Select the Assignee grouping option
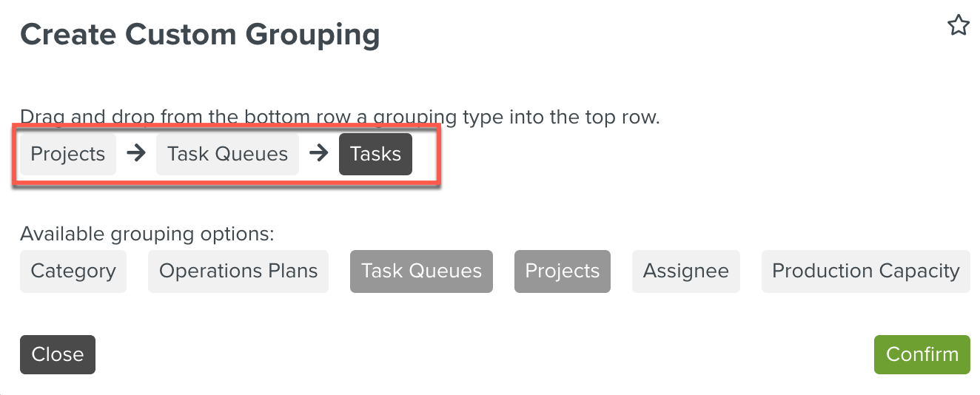Viewport: 980px width, 395px height. (x=685, y=271)
